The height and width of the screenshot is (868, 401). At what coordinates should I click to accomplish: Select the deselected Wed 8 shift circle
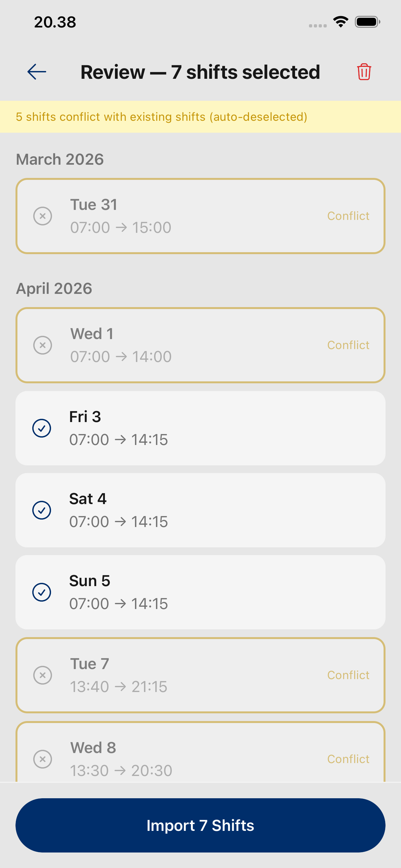(x=43, y=759)
